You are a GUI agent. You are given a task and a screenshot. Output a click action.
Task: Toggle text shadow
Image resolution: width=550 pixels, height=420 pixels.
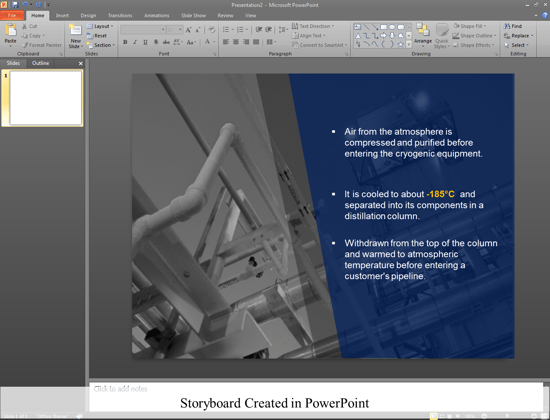click(x=156, y=42)
